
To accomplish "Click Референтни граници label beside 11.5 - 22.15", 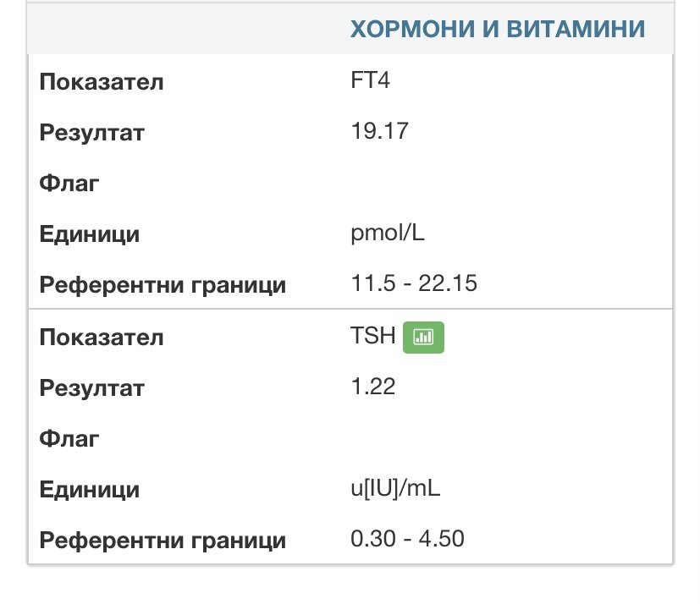I will coord(163,285).
